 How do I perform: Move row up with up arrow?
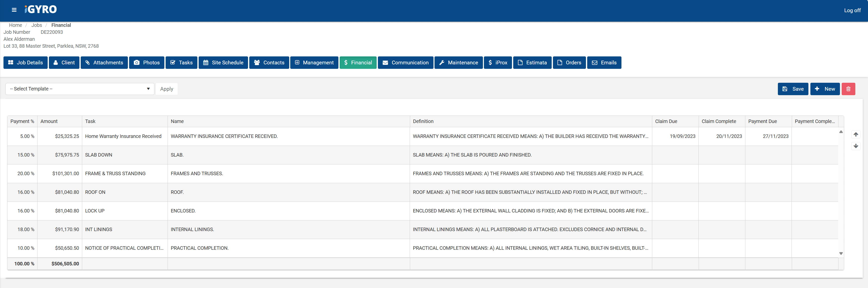[x=856, y=135]
